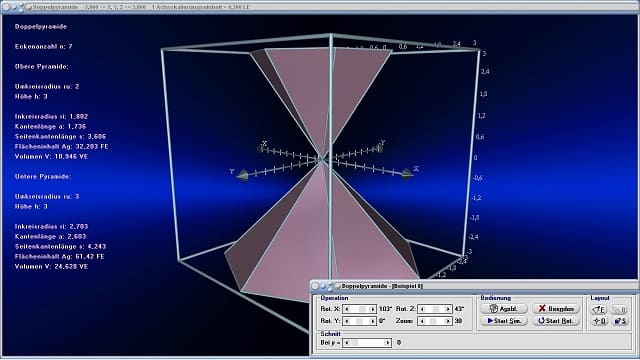
Task: Click the Start Sim. play button
Action: pyautogui.click(x=504, y=321)
